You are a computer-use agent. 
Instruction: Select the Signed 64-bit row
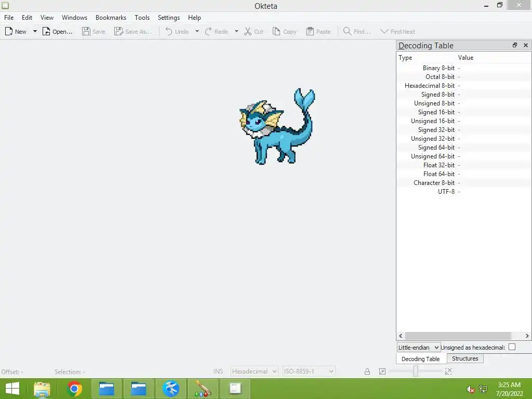(x=464, y=147)
